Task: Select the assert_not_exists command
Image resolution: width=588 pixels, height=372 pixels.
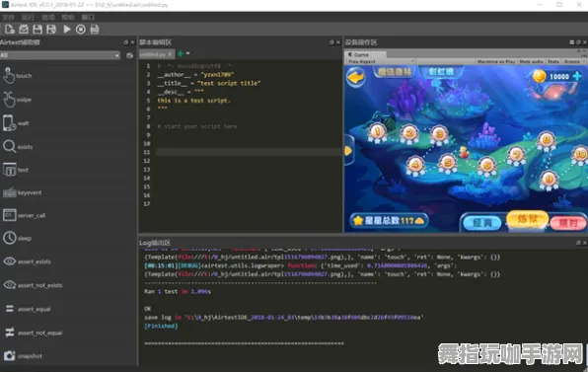Action: pyautogui.click(x=33, y=285)
